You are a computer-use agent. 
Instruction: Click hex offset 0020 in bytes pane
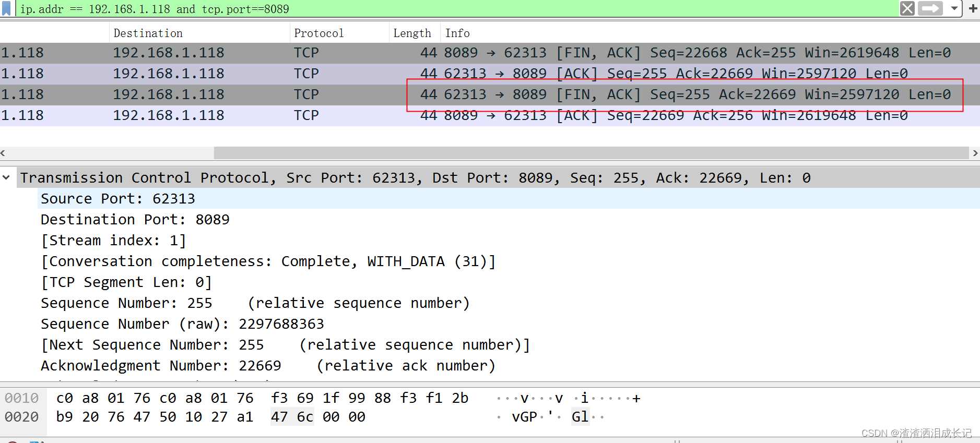(22, 417)
